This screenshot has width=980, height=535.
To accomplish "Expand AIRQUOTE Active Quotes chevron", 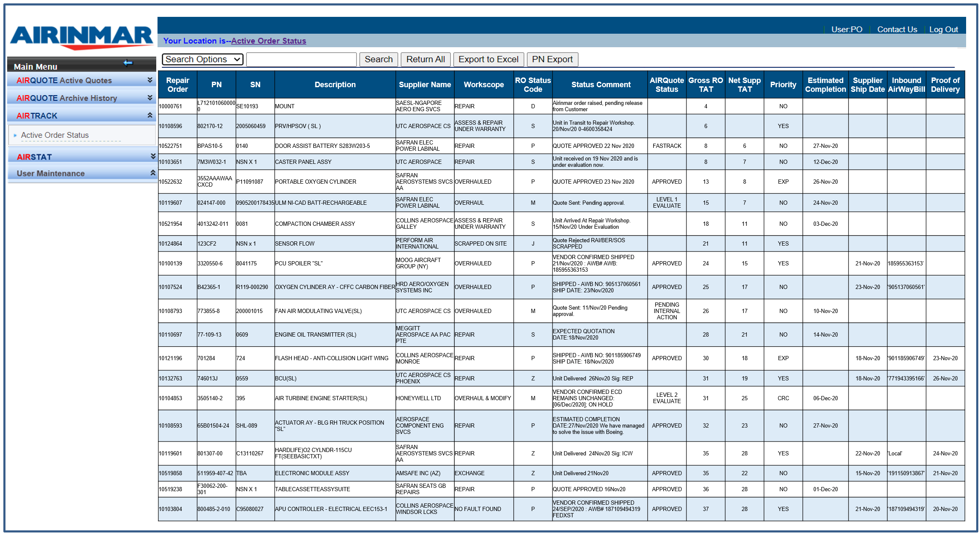I will pos(150,80).
